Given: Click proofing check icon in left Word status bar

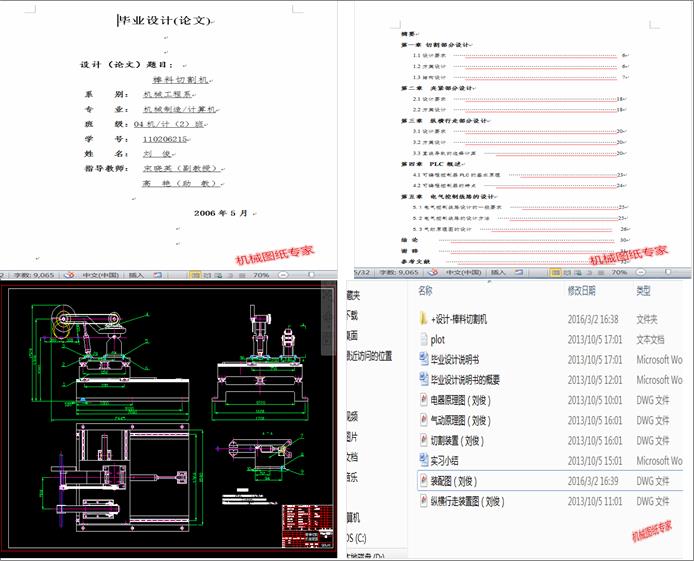Looking at the screenshot, I should click(69, 275).
